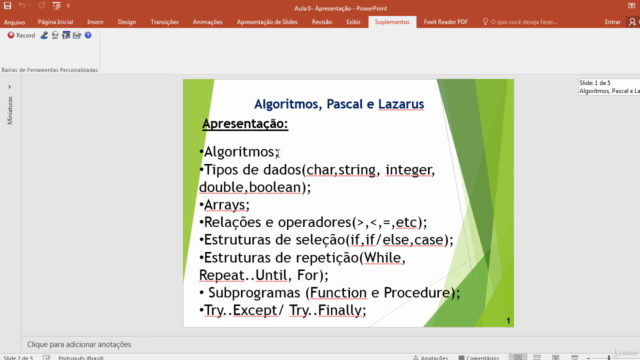Open the Animações tab
Image resolution: width=640 pixels, height=360 pixels.
(x=207, y=22)
